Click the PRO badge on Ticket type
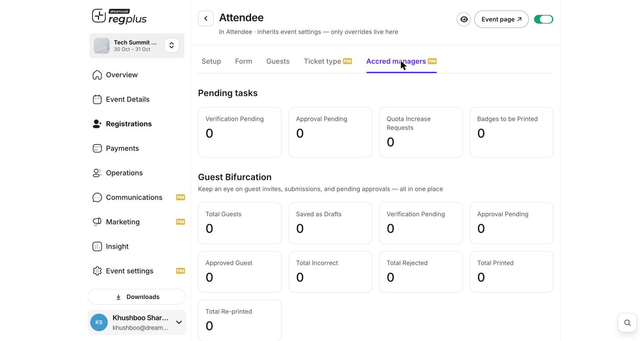Image resolution: width=644 pixels, height=341 pixels. click(x=347, y=61)
